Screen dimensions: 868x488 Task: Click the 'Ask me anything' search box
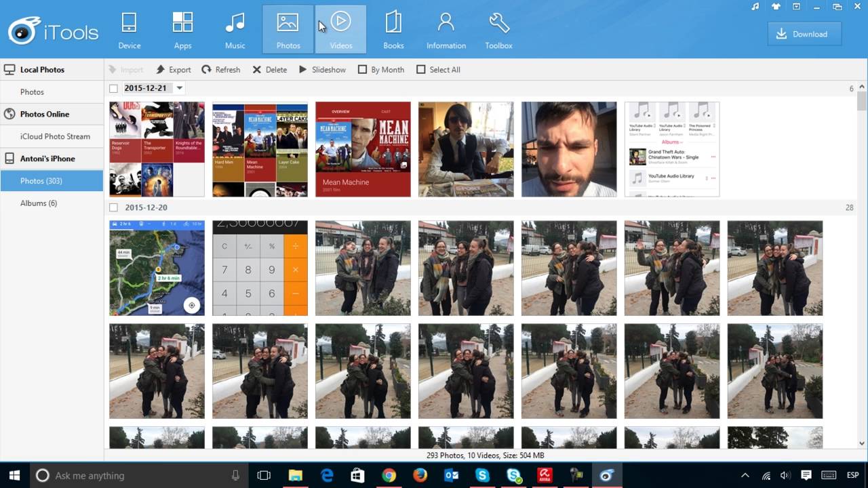point(139,475)
